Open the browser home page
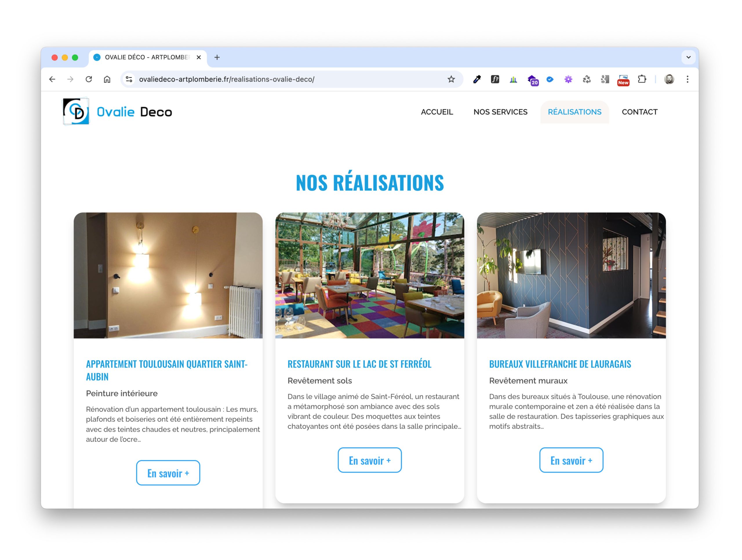 (x=107, y=79)
